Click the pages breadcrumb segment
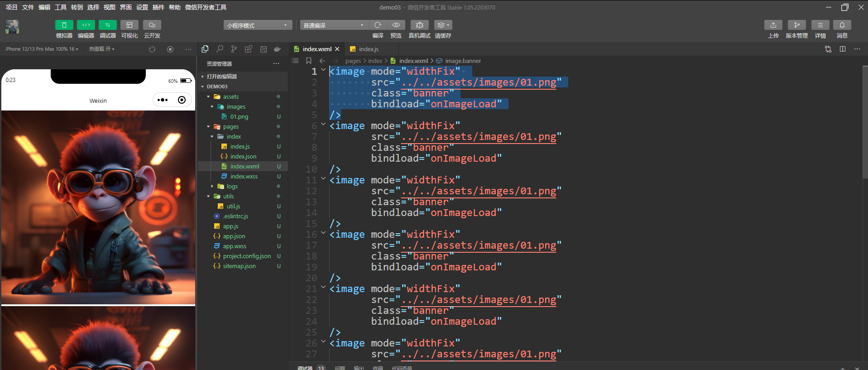Viewport: 868px width, 370px height. pyautogui.click(x=353, y=61)
